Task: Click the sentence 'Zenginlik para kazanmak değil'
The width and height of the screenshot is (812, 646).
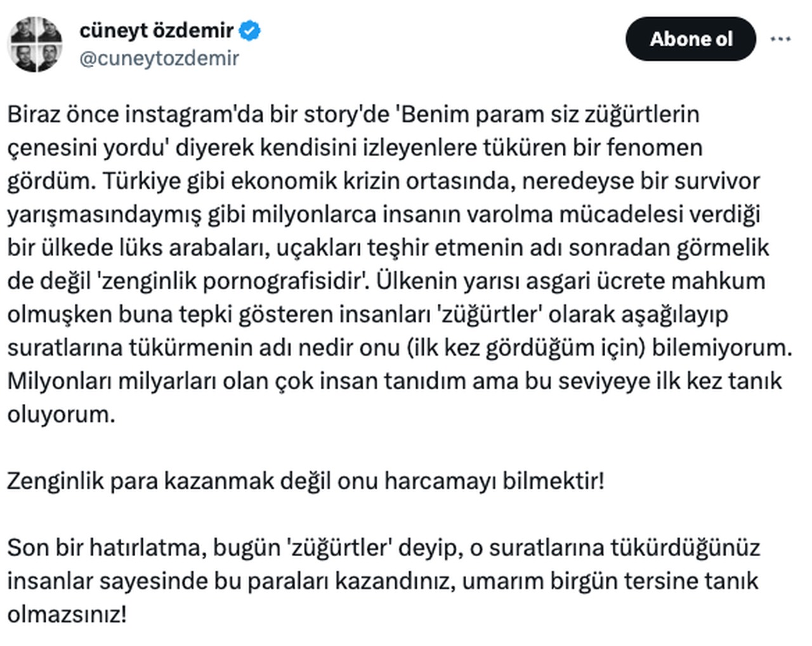Action: [x=305, y=481]
